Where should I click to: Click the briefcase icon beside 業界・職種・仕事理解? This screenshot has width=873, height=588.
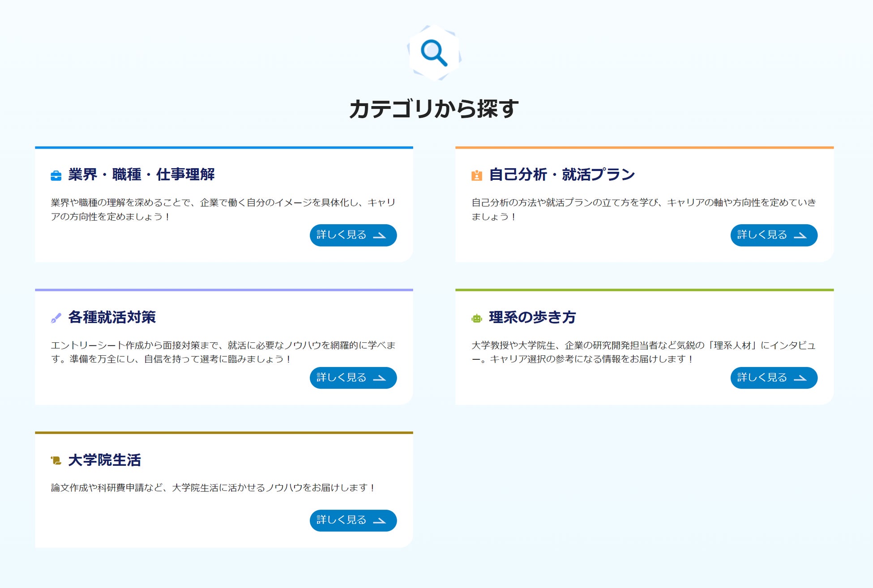click(x=56, y=175)
